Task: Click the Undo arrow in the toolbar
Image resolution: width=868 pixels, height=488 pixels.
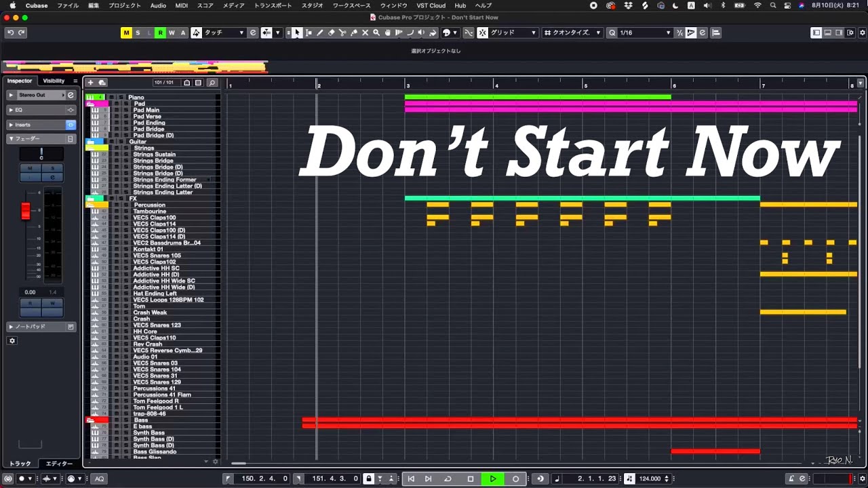Action: click(x=10, y=33)
